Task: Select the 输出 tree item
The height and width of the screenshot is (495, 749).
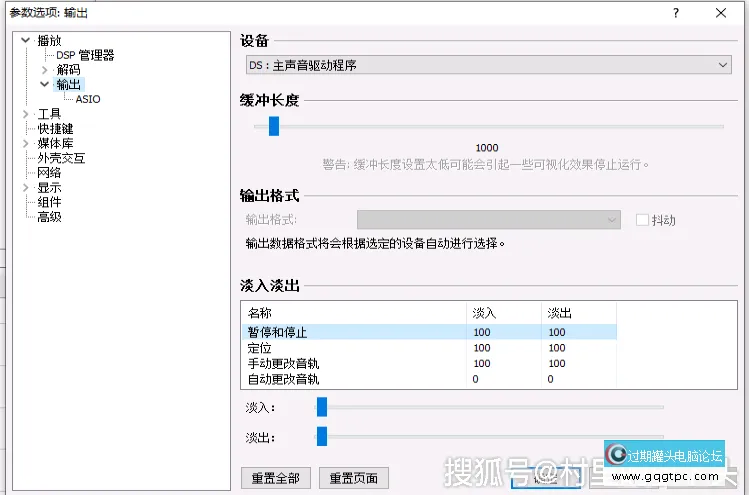Action: [x=69, y=85]
